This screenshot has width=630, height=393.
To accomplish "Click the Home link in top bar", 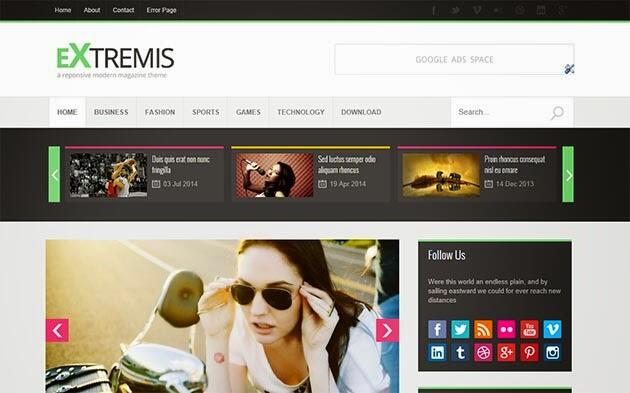I will pyautogui.click(x=63, y=10).
